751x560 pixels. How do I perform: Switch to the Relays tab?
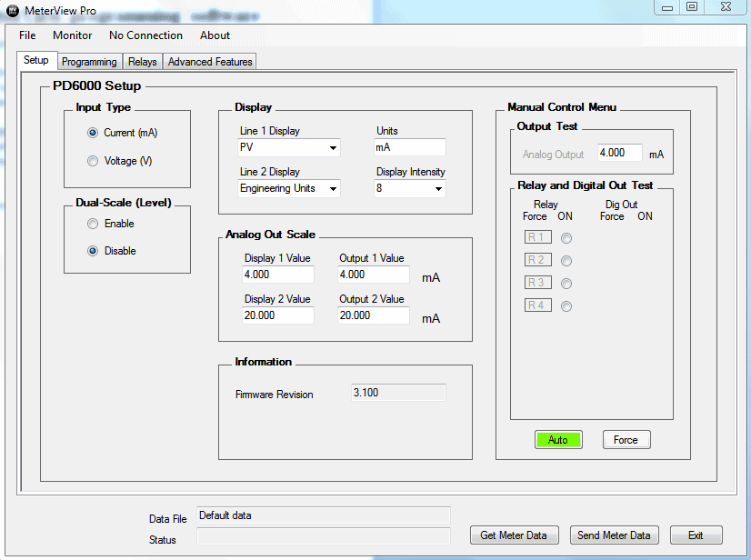pyautogui.click(x=142, y=62)
